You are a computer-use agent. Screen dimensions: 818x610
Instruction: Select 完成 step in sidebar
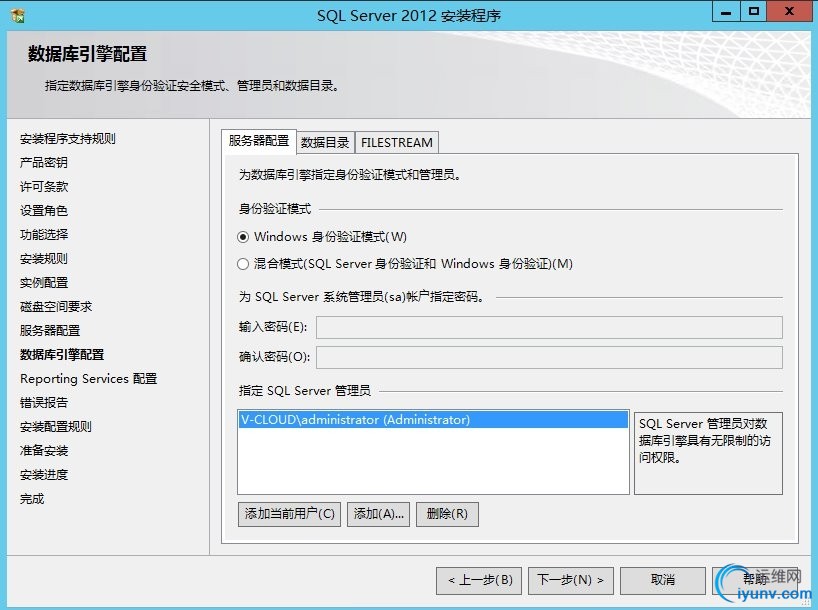click(32, 499)
